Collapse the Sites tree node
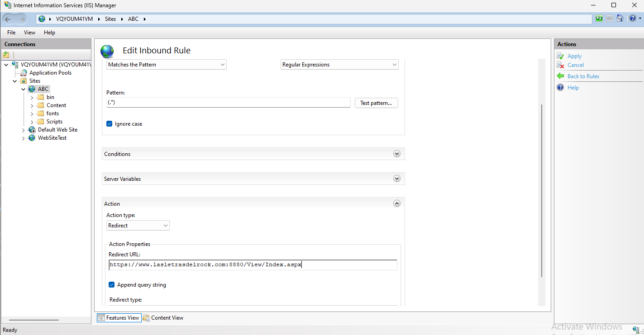644x335 pixels. [15, 81]
